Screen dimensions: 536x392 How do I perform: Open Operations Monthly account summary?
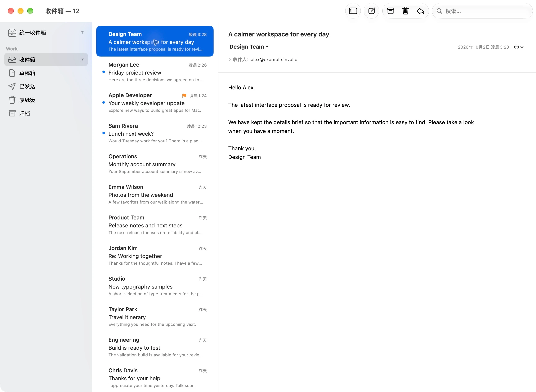tap(155, 164)
